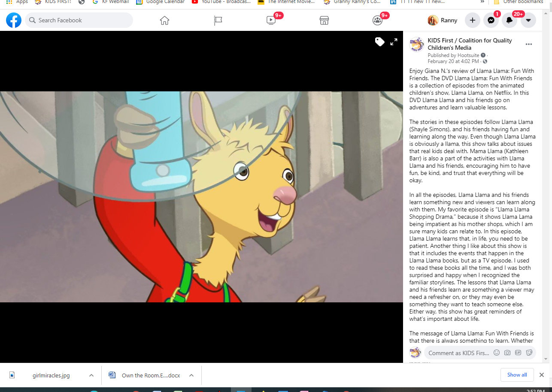Insert an emoji in the comment
Image resolution: width=552 pixels, height=392 pixels.
click(x=497, y=353)
